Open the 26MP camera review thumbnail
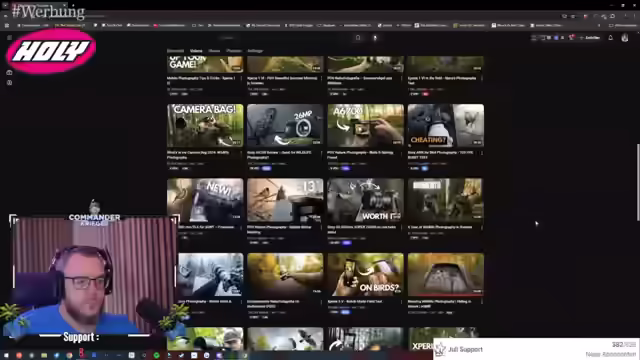Image resolution: width=640 pixels, height=360 pixels. click(x=285, y=125)
